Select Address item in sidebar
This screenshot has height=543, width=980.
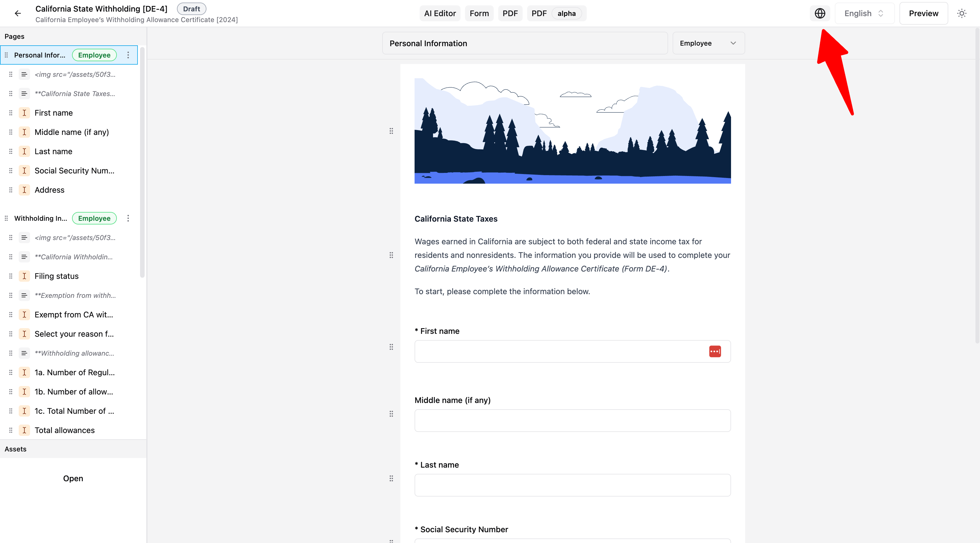click(49, 190)
